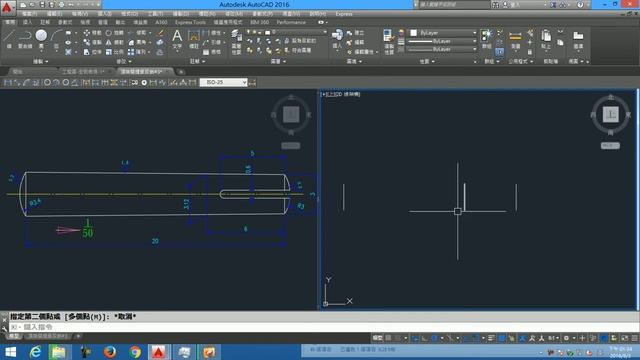Viewport: 640px width, 360px height.
Task: Open the A360 ribbon tab
Action: click(x=161, y=22)
